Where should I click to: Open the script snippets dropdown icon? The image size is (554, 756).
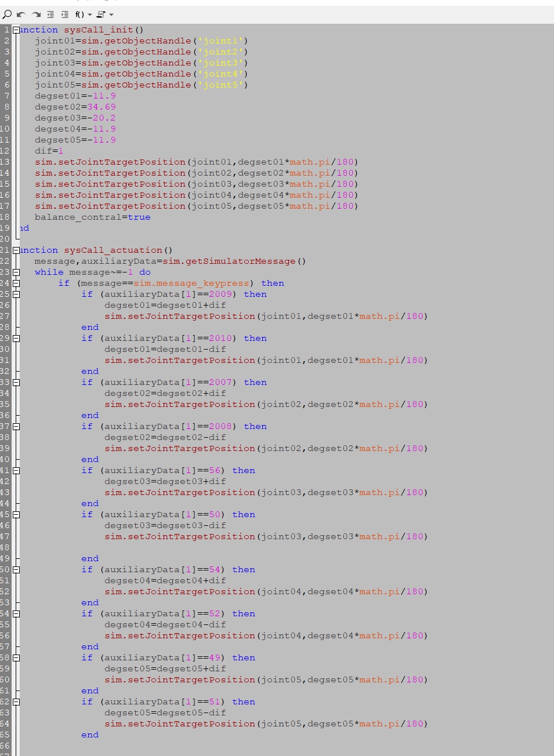(x=104, y=14)
